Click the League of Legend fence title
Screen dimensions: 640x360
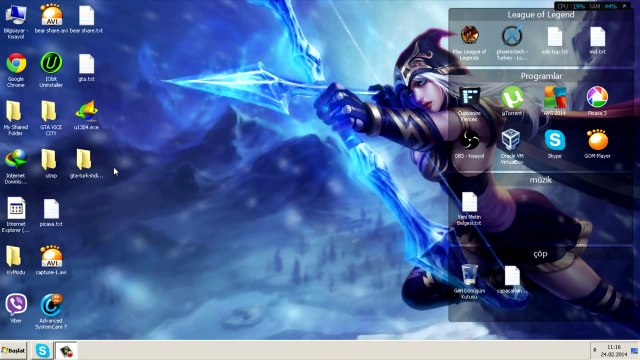(541, 15)
